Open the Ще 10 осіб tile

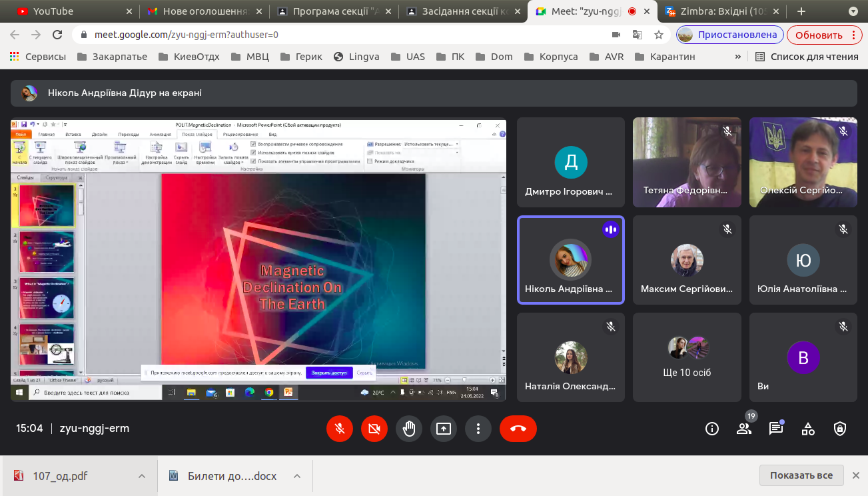click(x=687, y=357)
